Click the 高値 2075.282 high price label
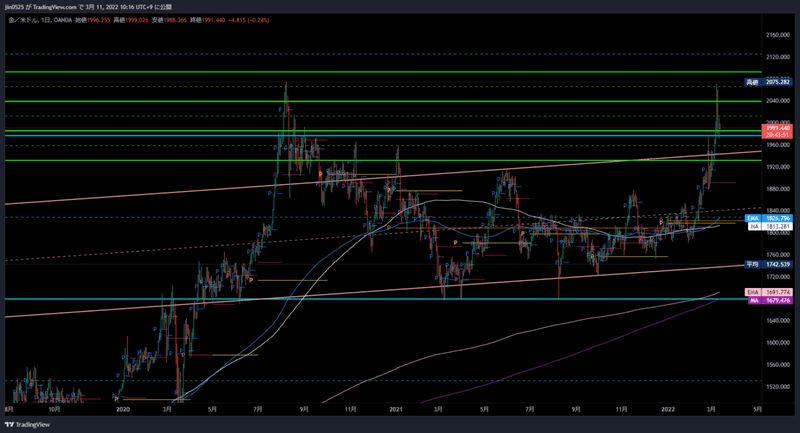The width and height of the screenshot is (800, 433). (768, 82)
